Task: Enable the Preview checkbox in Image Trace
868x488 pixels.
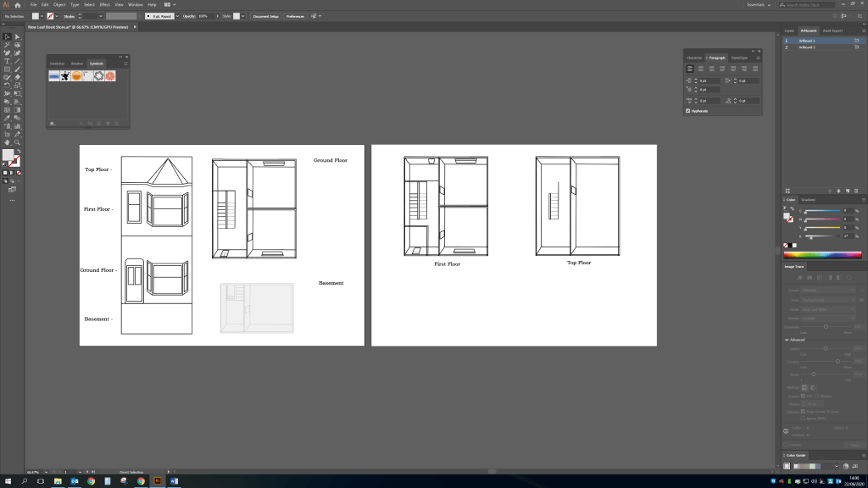Action: click(786, 444)
